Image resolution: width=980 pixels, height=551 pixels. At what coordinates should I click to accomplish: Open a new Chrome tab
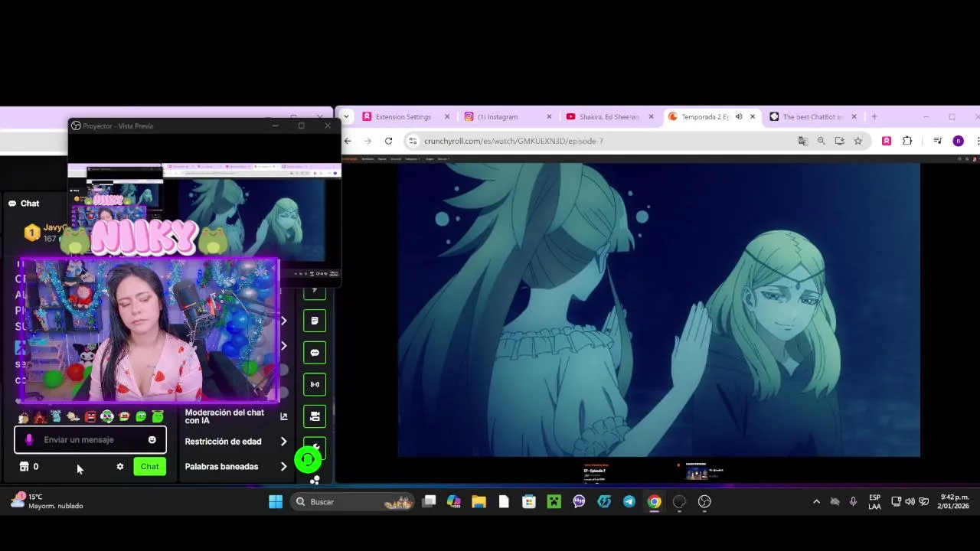click(x=874, y=117)
